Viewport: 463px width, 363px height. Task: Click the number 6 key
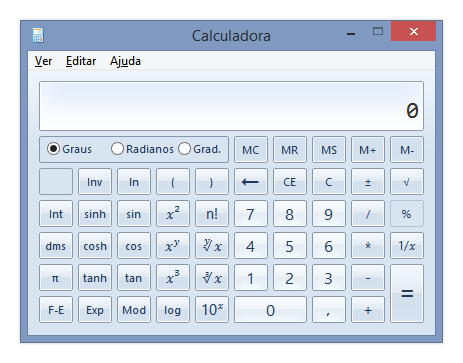point(329,246)
